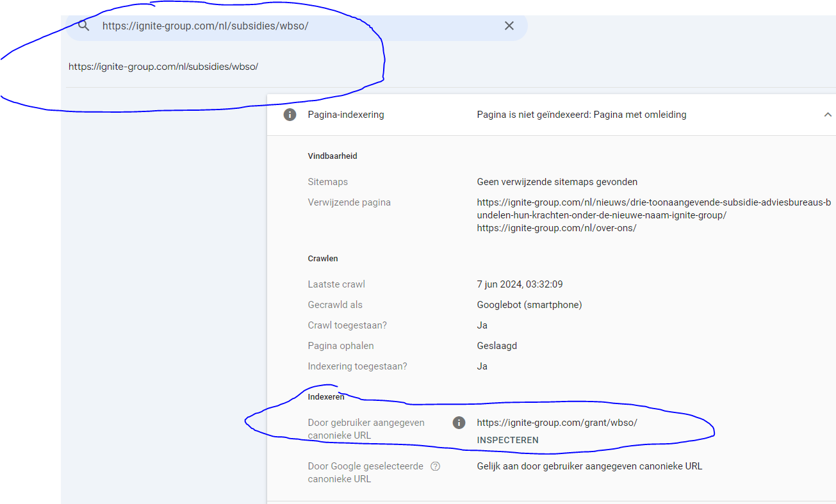The width and height of the screenshot is (836, 504).
Task: Click the 'Indexering toegestaan?' label
Action: [357, 366]
